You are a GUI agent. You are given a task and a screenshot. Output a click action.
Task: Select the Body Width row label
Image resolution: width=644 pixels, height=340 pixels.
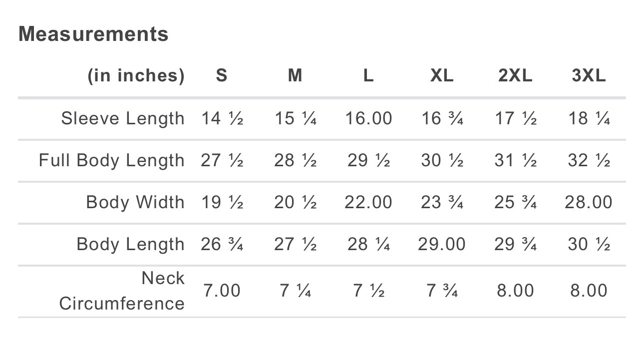[135, 202]
